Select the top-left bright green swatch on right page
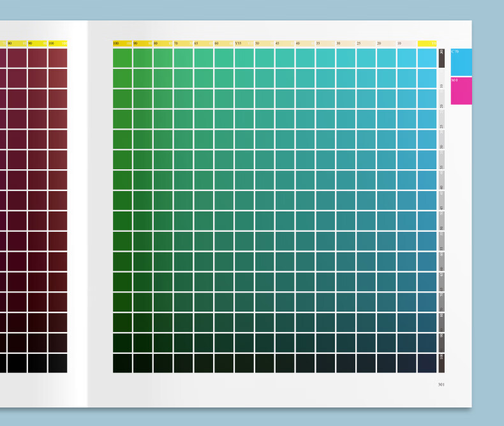 (x=122, y=57)
